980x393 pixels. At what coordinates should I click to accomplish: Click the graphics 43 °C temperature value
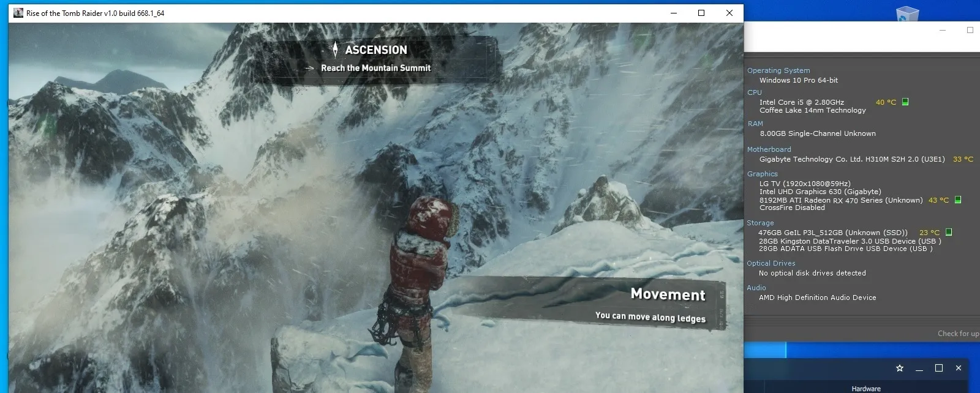click(938, 200)
